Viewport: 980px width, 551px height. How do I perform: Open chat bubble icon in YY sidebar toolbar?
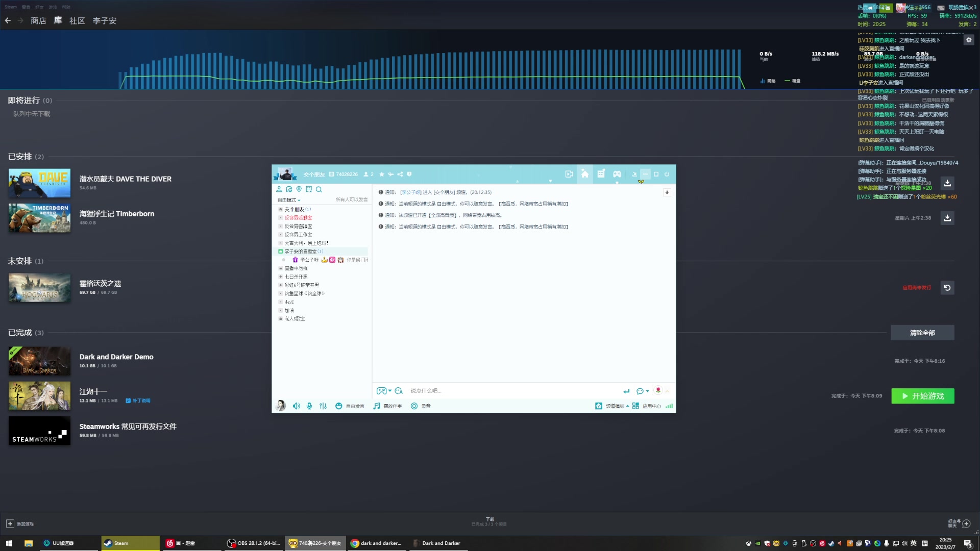(x=289, y=189)
